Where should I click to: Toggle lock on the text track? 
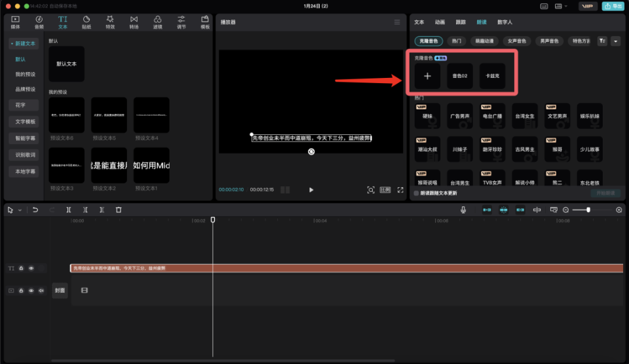point(21,268)
